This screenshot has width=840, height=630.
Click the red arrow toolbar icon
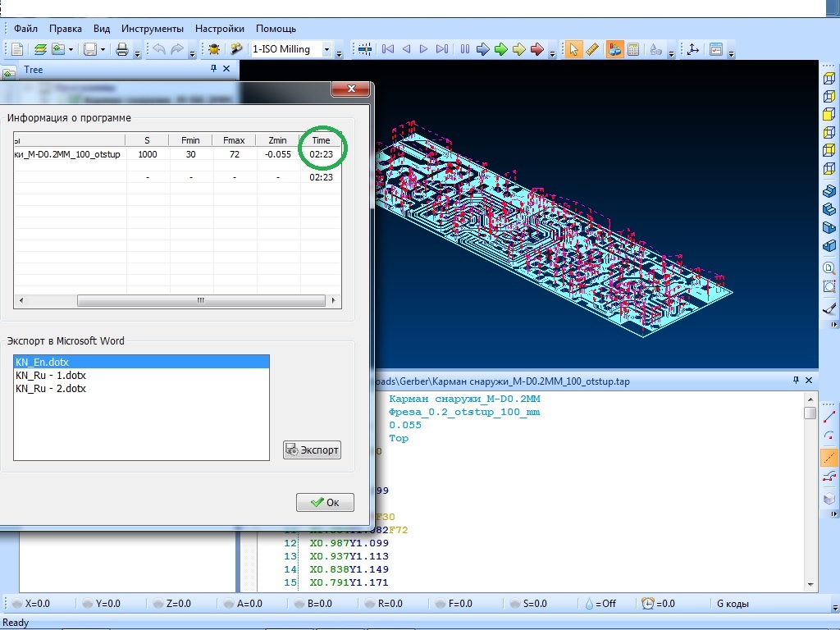pos(537,49)
